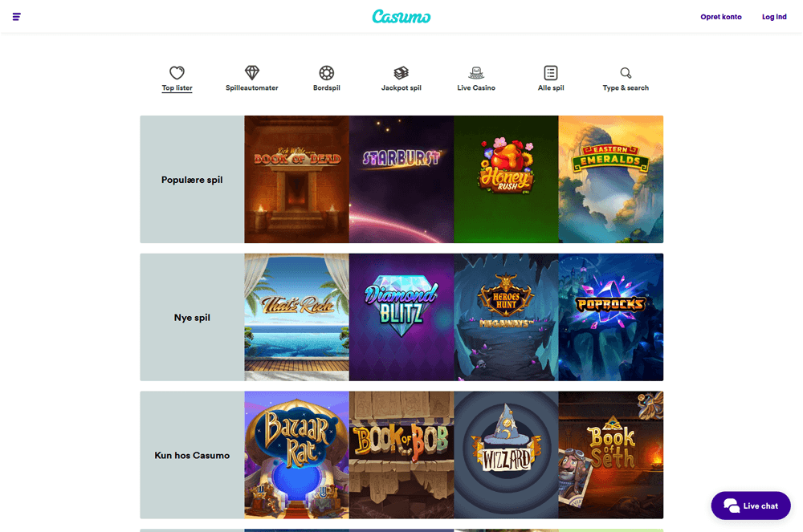Open Bordspil poker chip icon
Image resolution: width=803 pixels, height=532 pixels.
[326, 73]
